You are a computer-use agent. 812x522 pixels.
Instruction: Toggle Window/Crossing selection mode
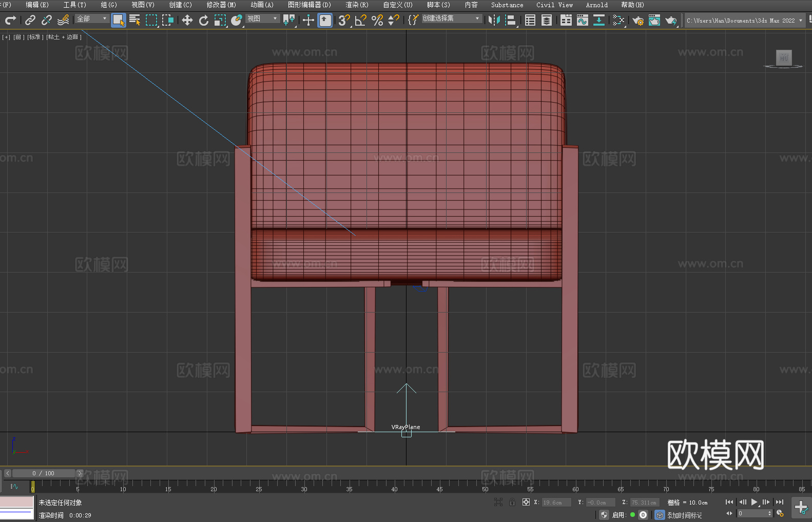(x=168, y=20)
